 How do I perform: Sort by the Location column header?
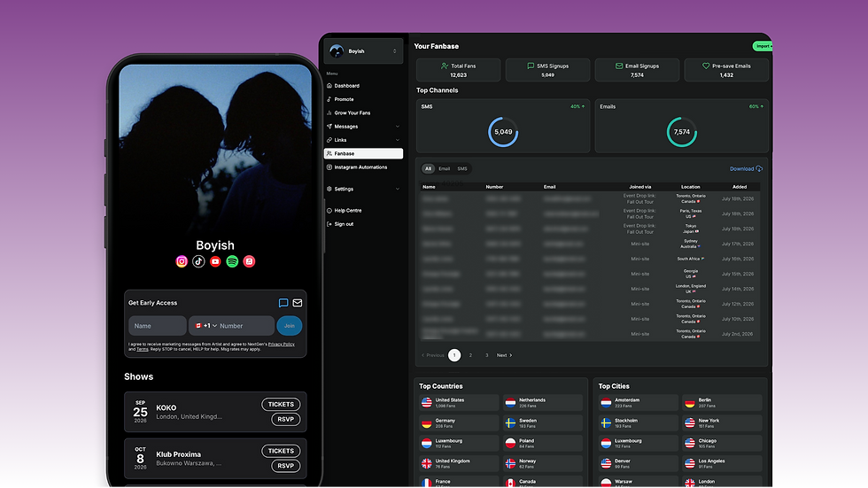click(690, 187)
